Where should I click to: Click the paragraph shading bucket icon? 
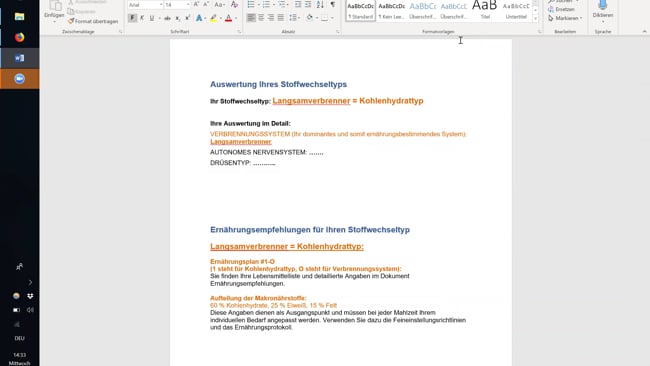pyautogui.click(x=310, y=18)
